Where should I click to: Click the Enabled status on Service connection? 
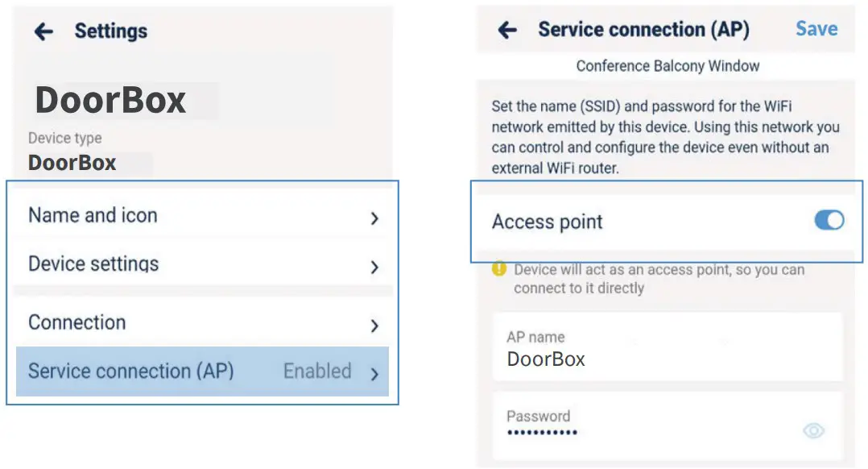[317, 371]
